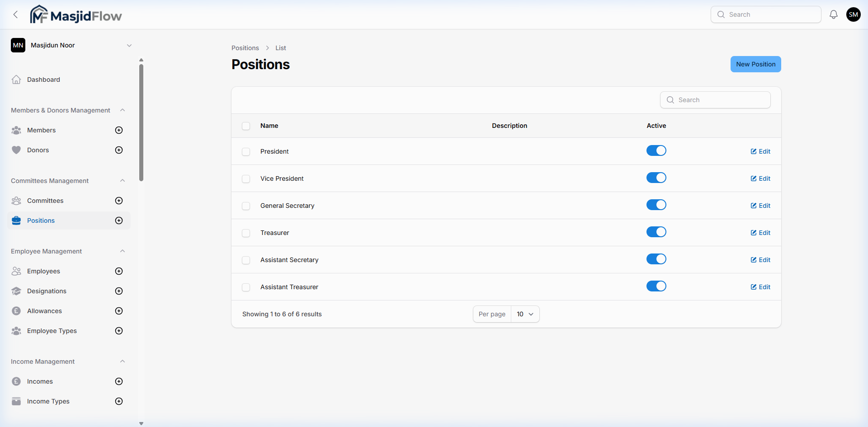The width and height of the screenshot is (868, 427).
Task: Disable the Active toggle for President
Action: [656, 150]
